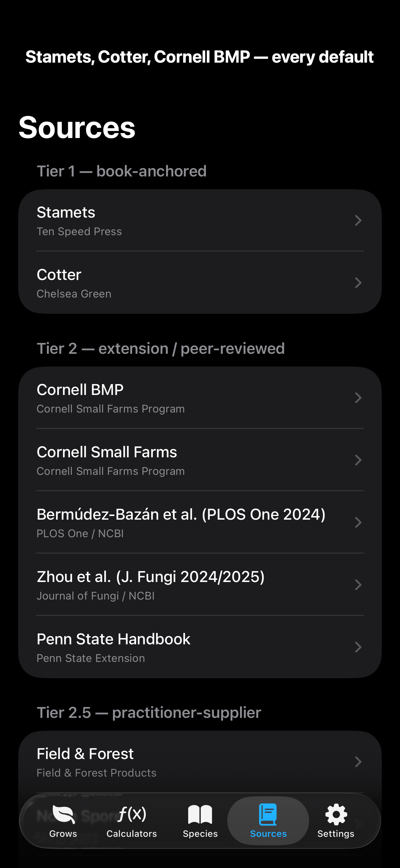Open the Bermúdez-Bazán et al. PLOS One source
Image resolution: width=400 pixels, height=868 pixels.
point(200,522)
